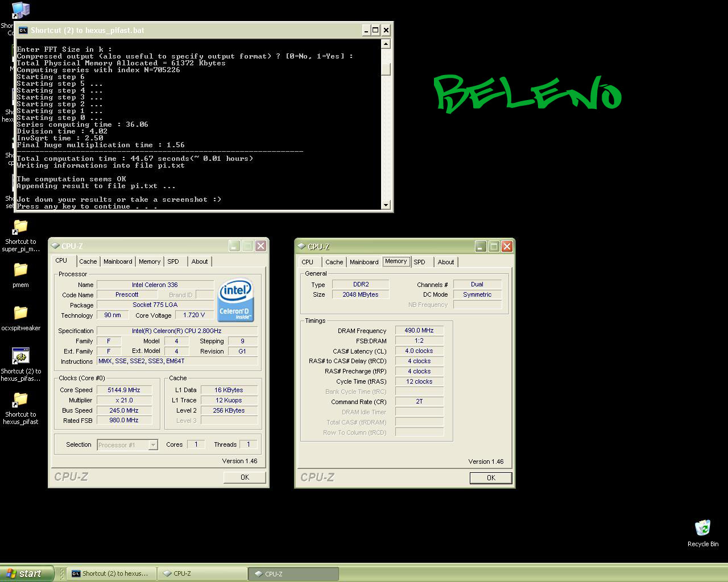Image resolution: width=728 pixels, height=582 pixels.
Task: Click the Specification Celeron 2.80GHz field
Action: (x=177, y=331)
